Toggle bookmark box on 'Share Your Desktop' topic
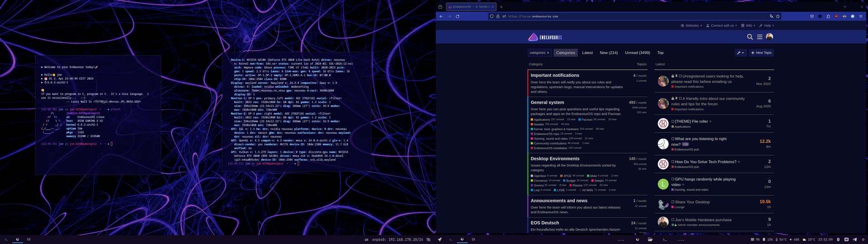Screen dimensions: 868x244 [673, 202]
